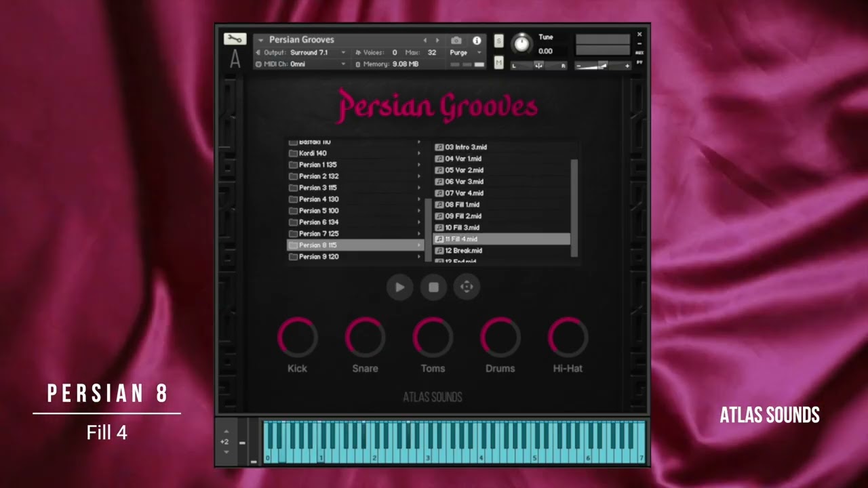Click the pan slider bar
Image resolution: width=868 pixels, height=488 pixels.
(x=539, y=66)
